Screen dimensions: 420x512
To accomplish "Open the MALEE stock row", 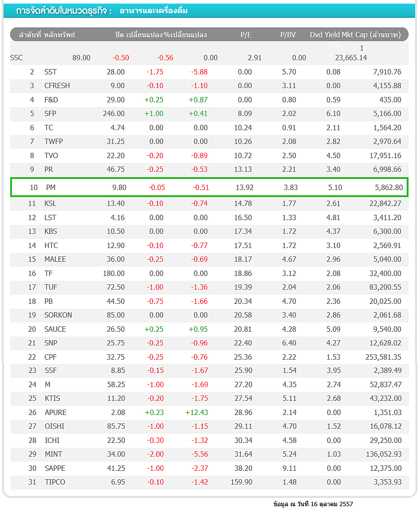I will click(x=55, y=259).
